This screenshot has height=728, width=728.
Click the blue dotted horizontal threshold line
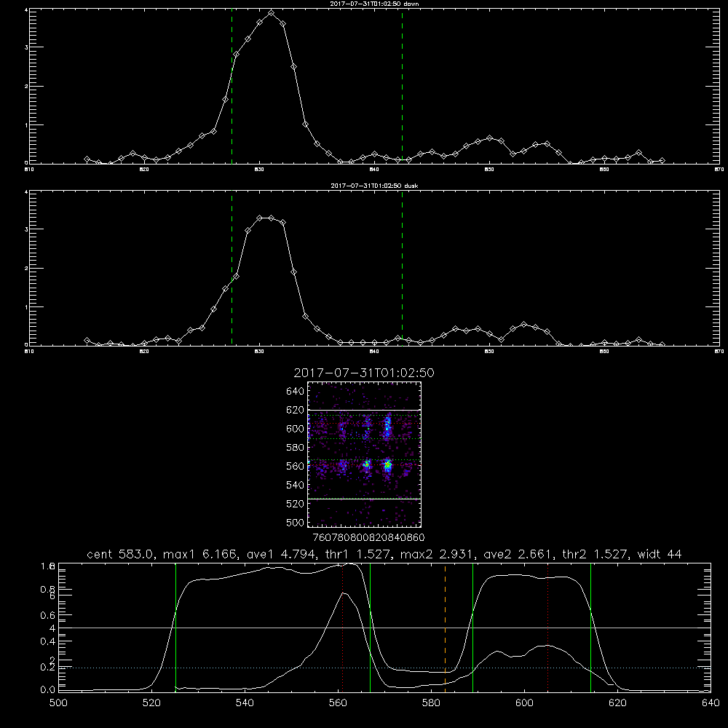coord(384,668)
